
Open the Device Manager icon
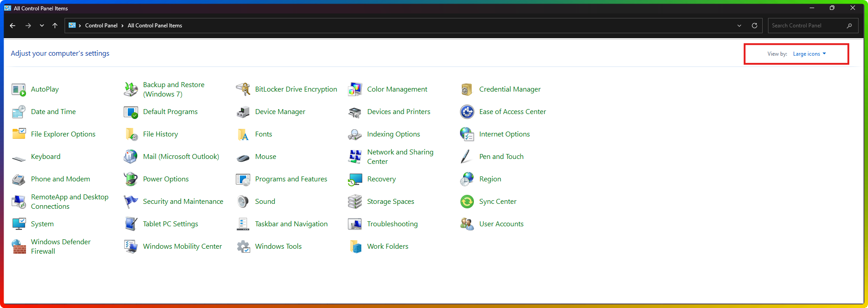click(243, 112)
